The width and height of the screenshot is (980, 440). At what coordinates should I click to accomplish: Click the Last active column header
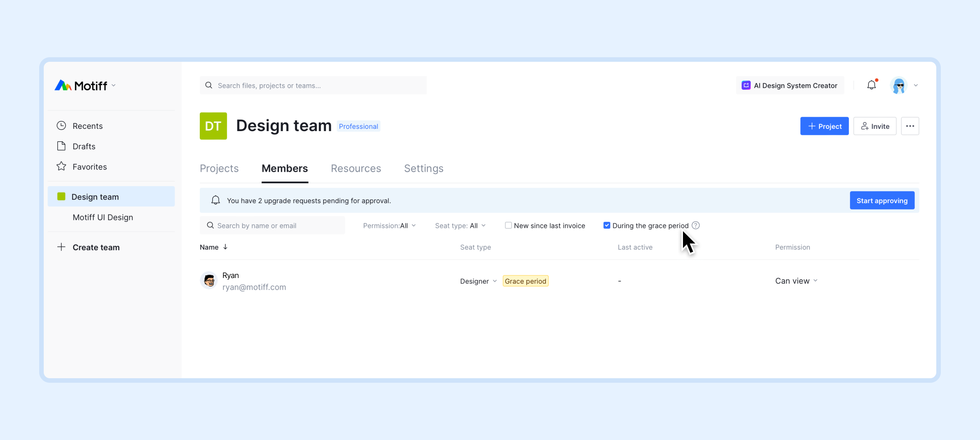(635, 247)
